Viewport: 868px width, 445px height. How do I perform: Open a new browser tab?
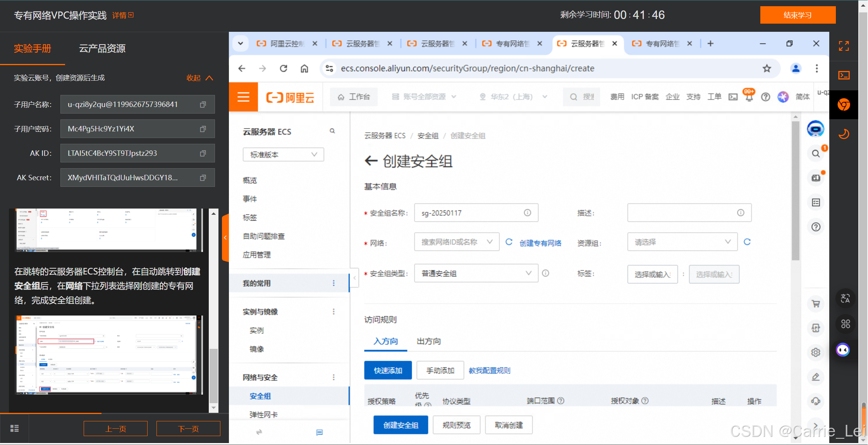point(710,44)
